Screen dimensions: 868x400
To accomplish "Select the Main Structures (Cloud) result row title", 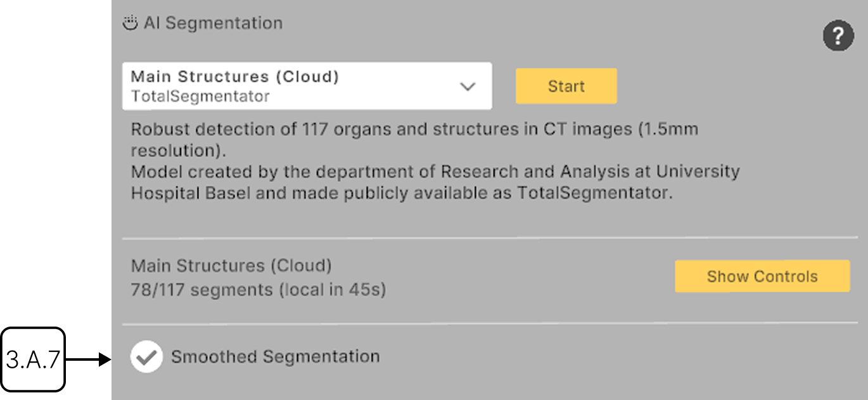I will [231, 266].
